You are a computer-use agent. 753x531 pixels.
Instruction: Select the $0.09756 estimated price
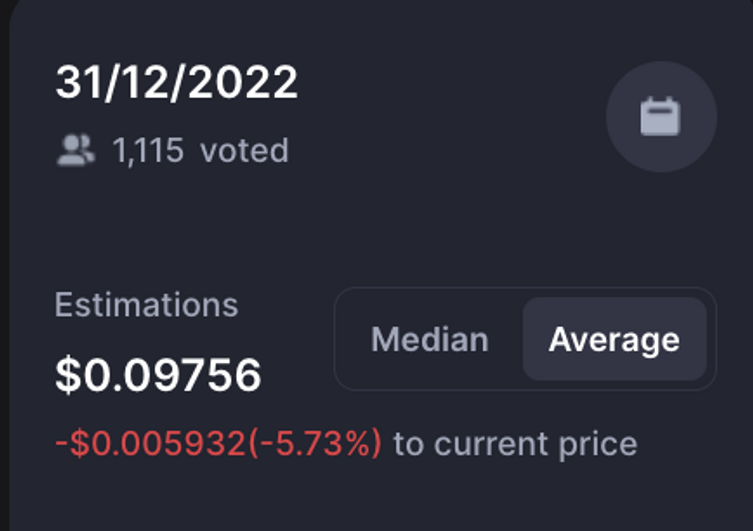tap(158, 374)
